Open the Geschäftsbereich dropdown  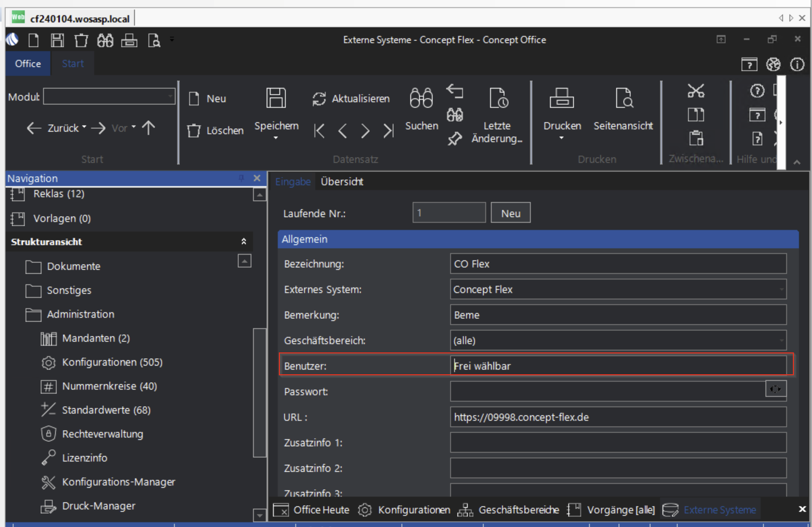click(x=781, y=341)
